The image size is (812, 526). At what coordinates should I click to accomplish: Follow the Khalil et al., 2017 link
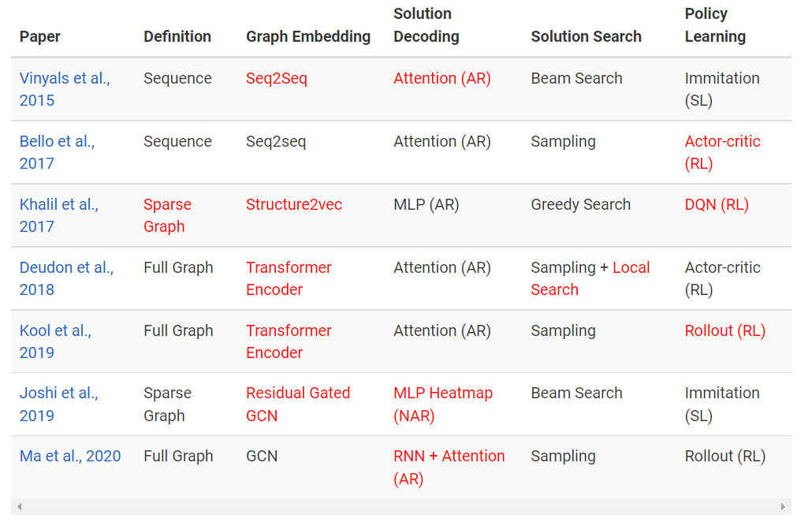point(58,205)
